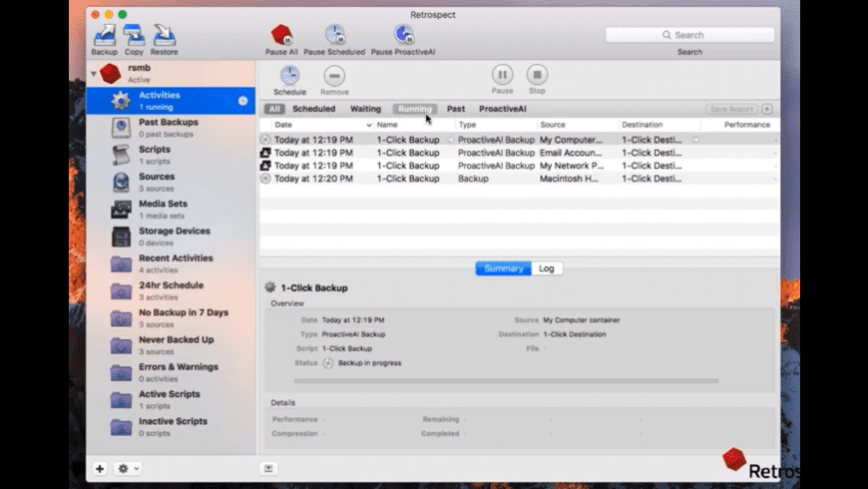Click the Copy toolbar icon
Image resolution: width=868 pixels, height=489 pixels.
[134, 36]
